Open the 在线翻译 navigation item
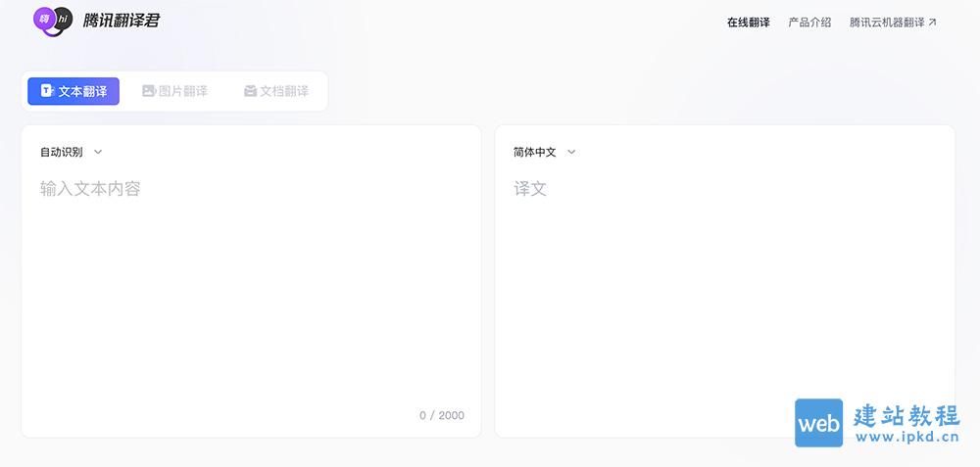Image resolution: width=980 pixels, height=467 pixels. pyautogui.click(x=748, y=23)
